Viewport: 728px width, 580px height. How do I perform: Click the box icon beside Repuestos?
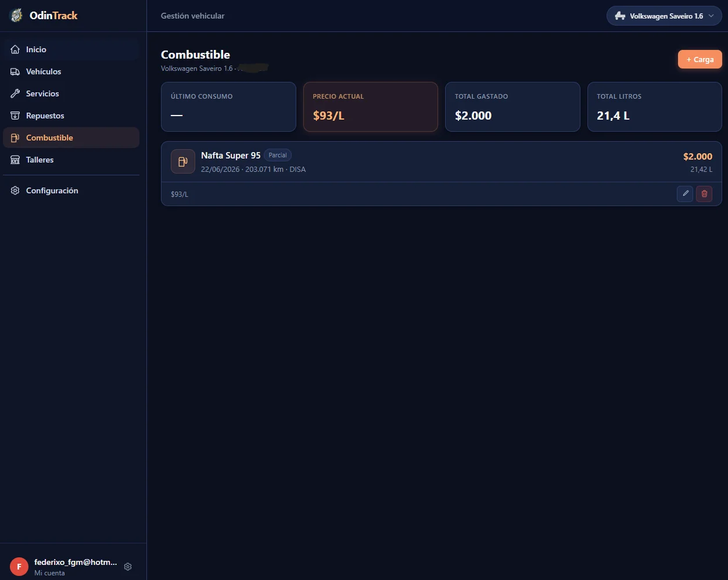(15, 116)
